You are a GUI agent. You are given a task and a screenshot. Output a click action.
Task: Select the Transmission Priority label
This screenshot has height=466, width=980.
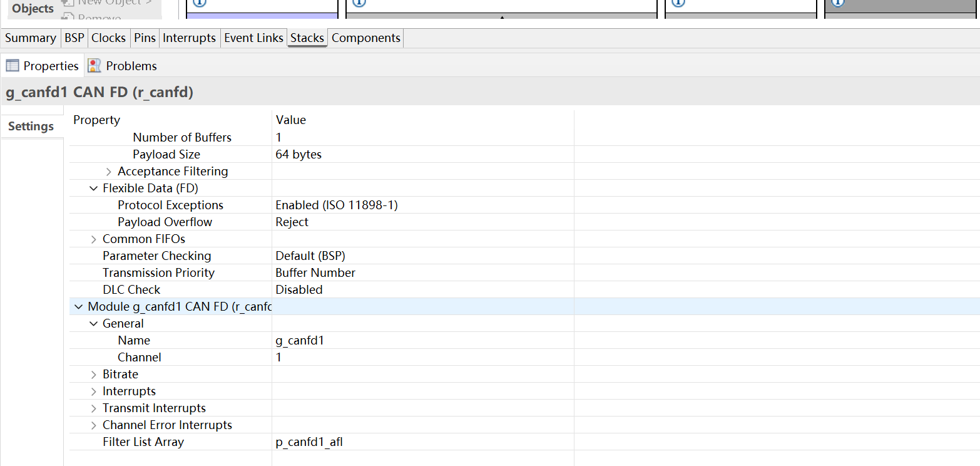158,273
